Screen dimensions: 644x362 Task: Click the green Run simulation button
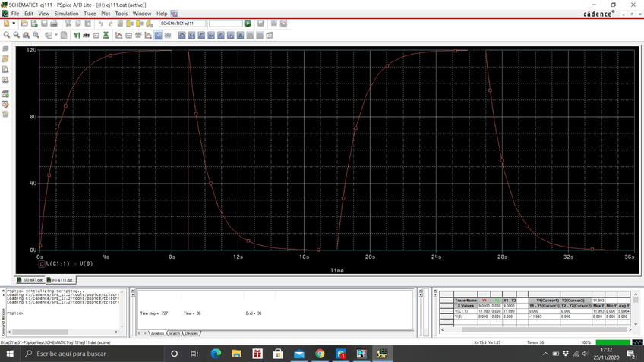tap(248, 24)
